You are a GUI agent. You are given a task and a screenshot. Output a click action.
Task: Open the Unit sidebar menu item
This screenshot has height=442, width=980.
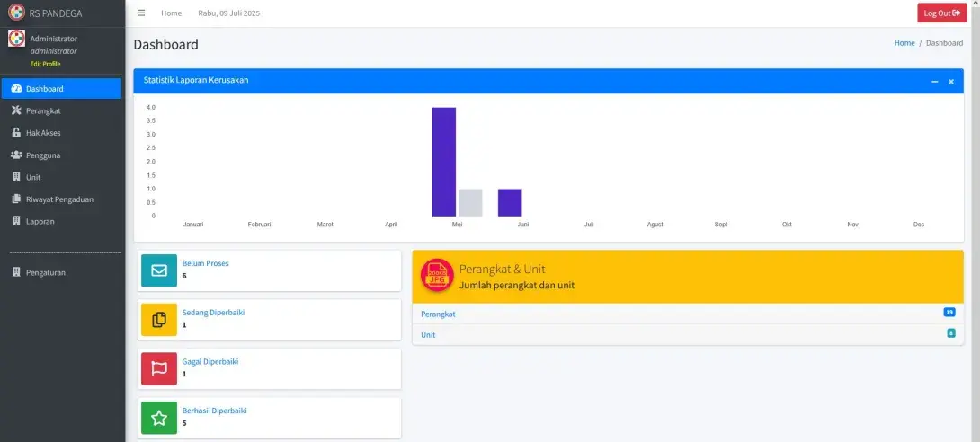click(33, 177)
